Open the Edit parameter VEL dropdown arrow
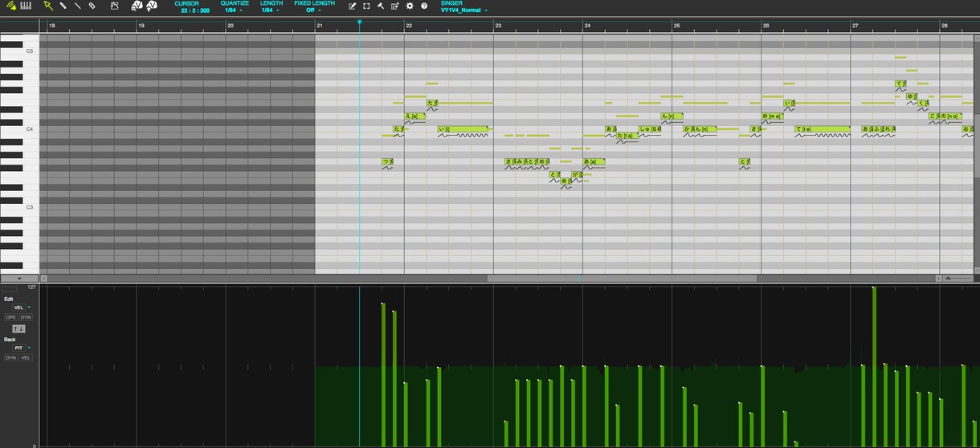 pyautogui.click(x=30, y=307)
